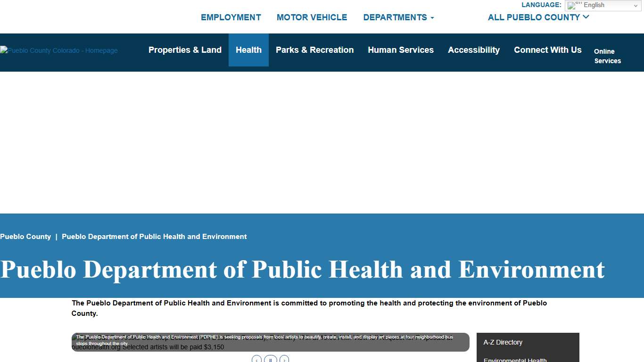Click the EMPLOYMENT link
The height and width of the screenshot is (362, 644).
[231, 17]
